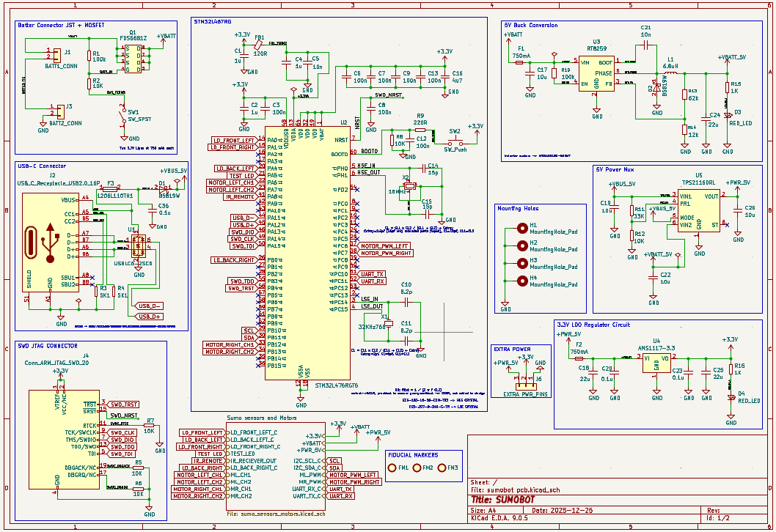Screen dimensions: 776x532
Task: Select the D2 B5819W diode
Action: point(656,89)
